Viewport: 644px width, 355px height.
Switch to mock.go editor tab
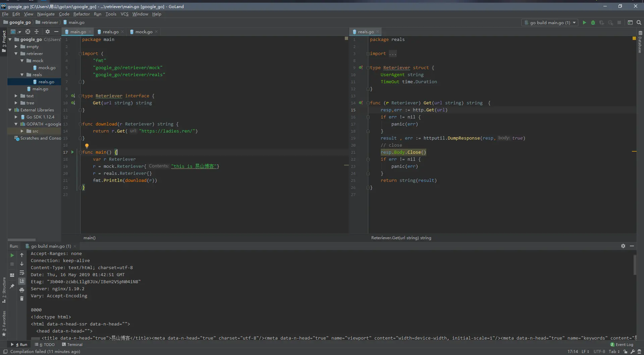click(144, 32)
